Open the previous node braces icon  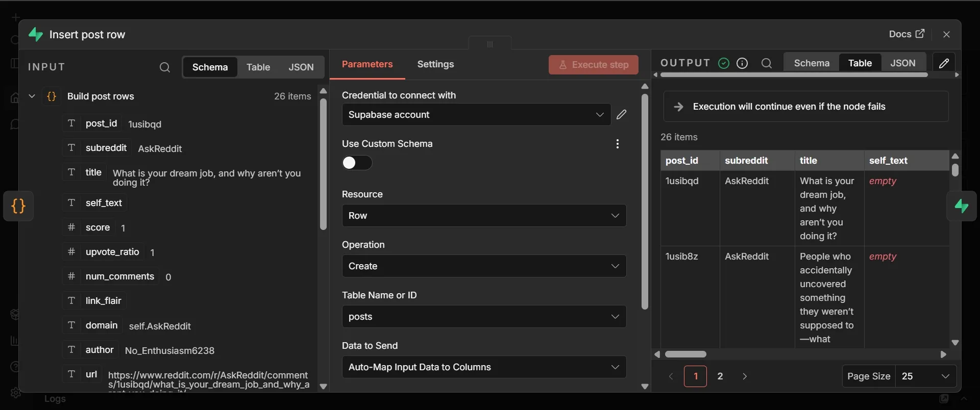[18, 206]
